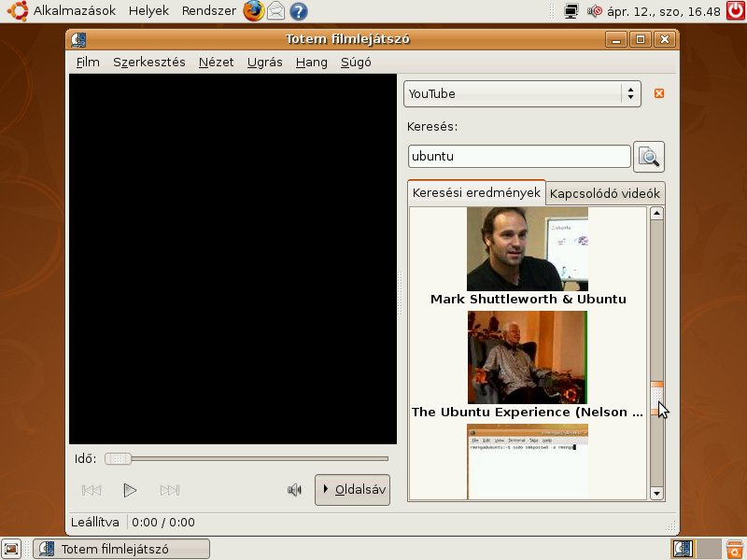Switch to the Kapcsolódó videók tab
Image resolution: width=747 pixels, height=560 pixels.
pos(605,193)
